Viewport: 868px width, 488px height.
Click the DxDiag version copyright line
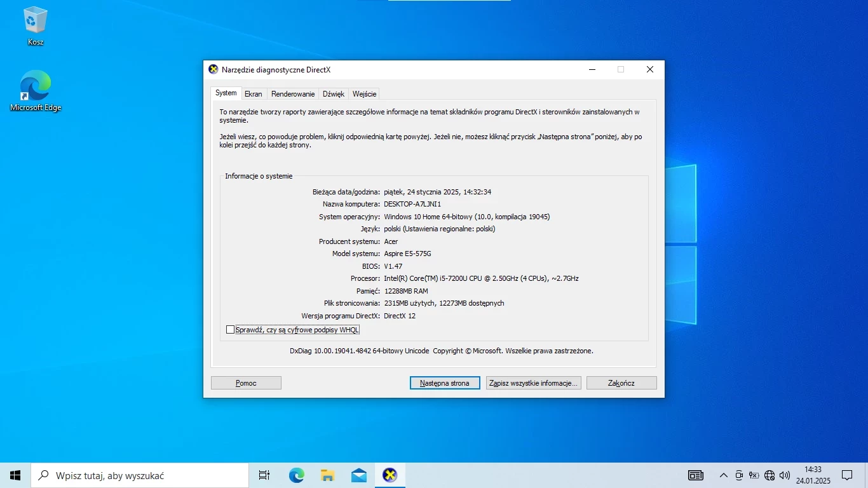pyautogui.click(x=442, y=351)
